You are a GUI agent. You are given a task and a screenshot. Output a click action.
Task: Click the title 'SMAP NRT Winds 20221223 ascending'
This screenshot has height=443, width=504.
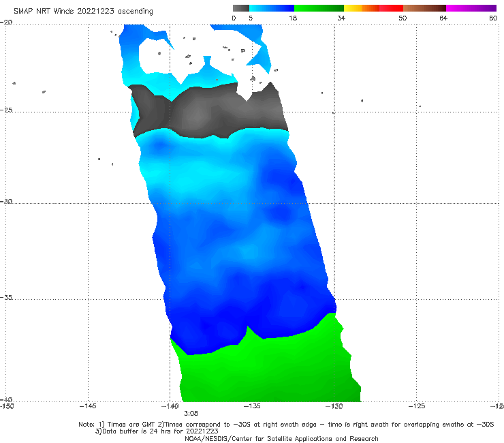(x=83, y=11)
